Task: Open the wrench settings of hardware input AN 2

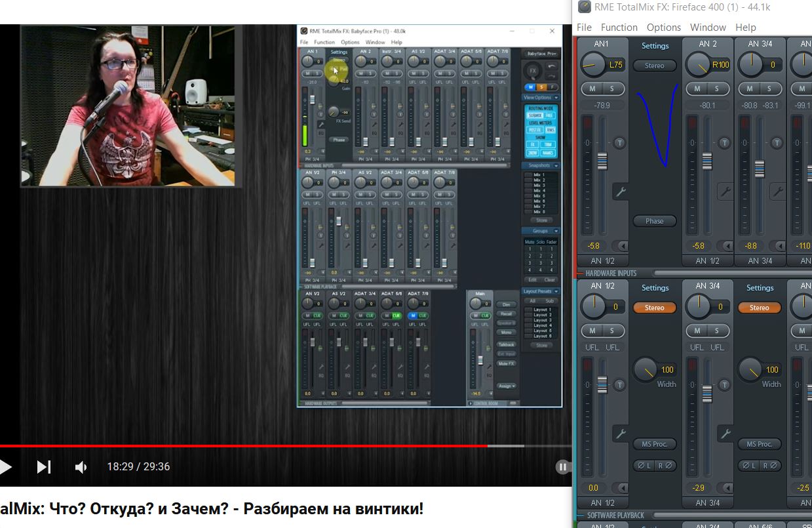Action: (x=725, y=192)
